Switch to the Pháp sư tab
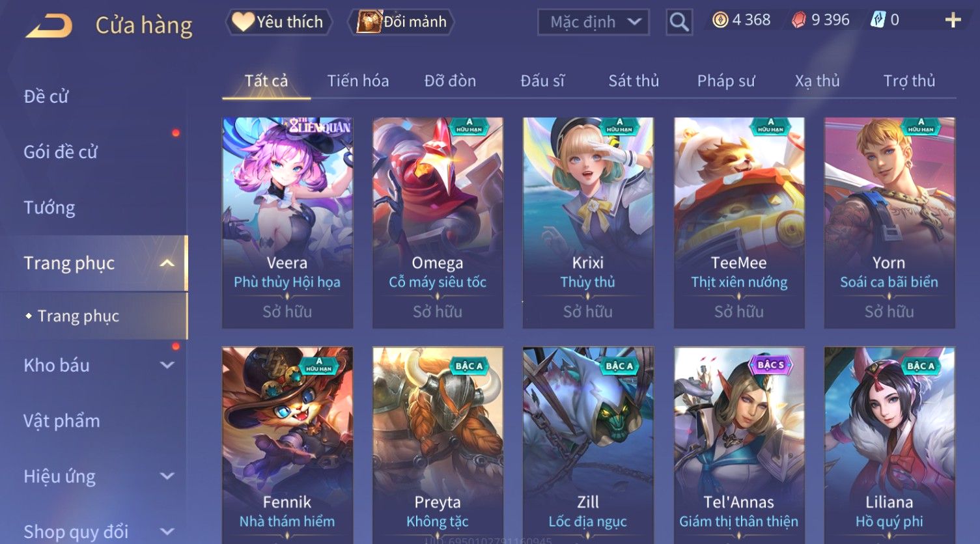Image resolution: width=980 pixels, height=544 pixels. [726, 81]
